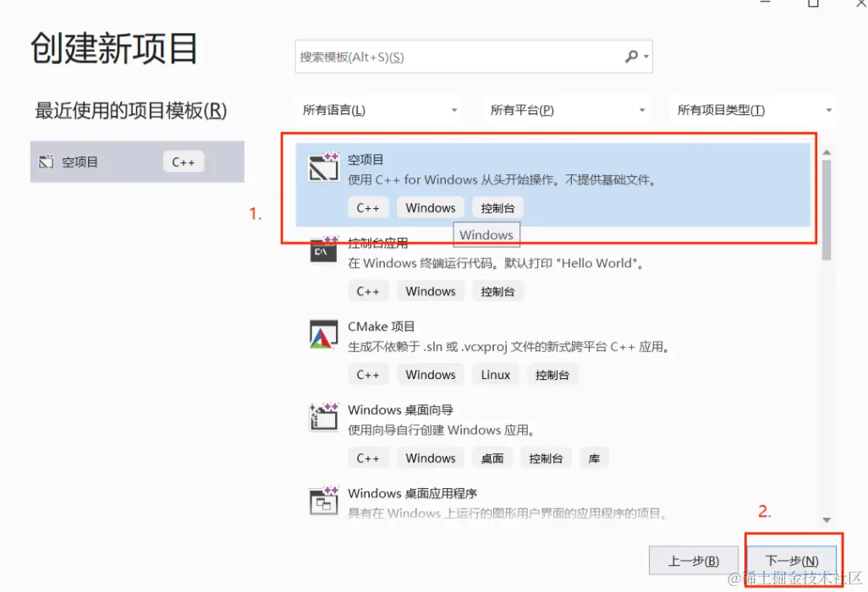Click the 控制台应用 console template icon
This screenshot has height=592, width=868.
click(324, 250)
